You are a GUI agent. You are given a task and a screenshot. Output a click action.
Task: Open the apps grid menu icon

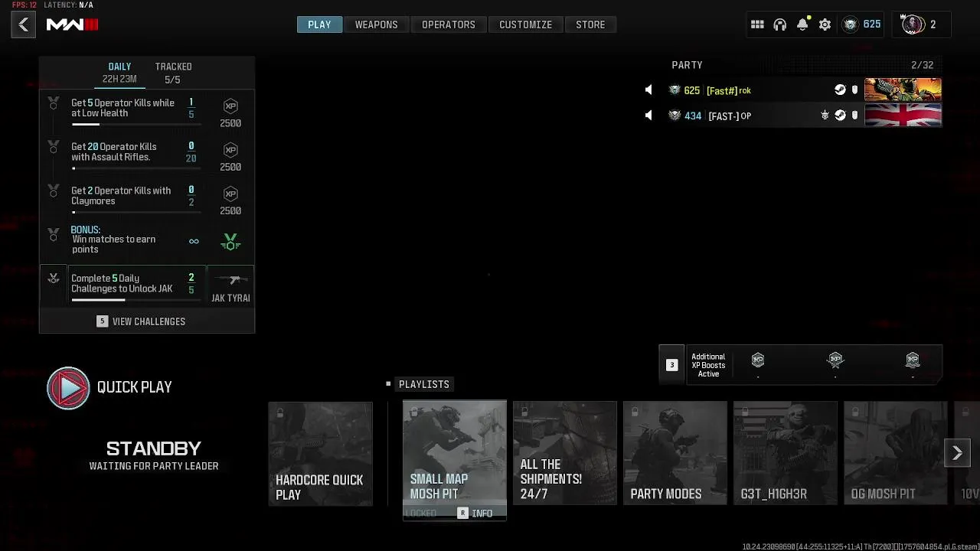757,24
